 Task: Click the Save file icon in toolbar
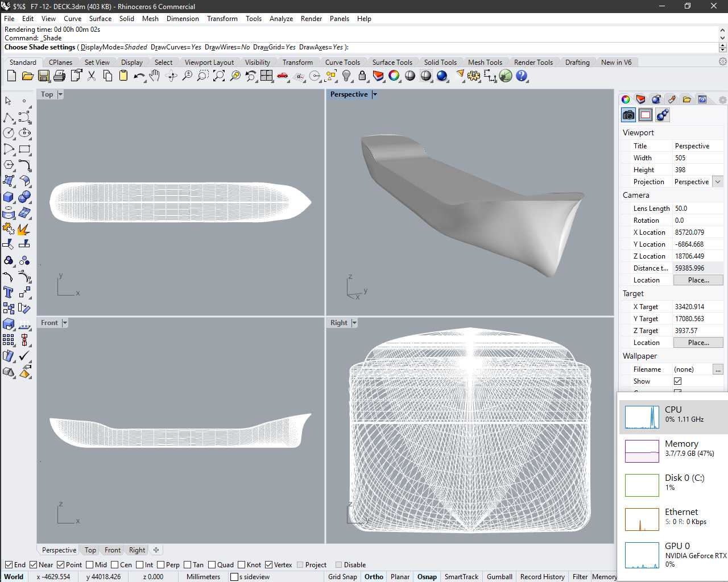[44, 76]
